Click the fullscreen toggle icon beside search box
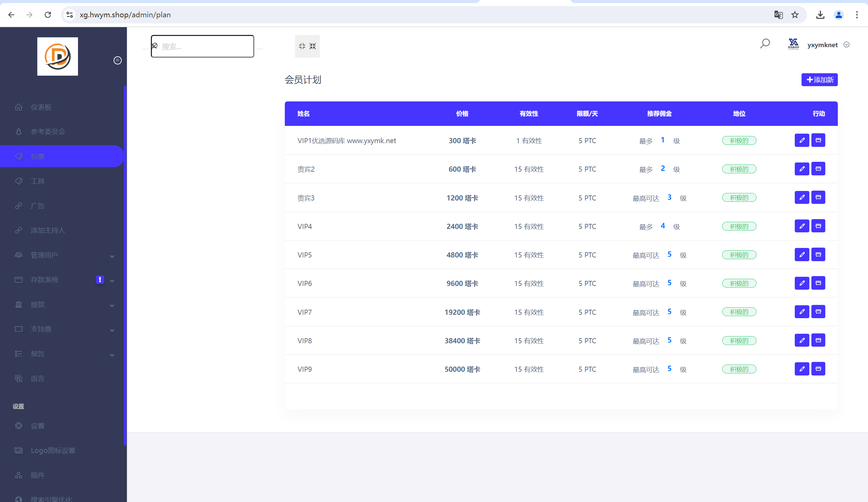Image resolution: width=868 pixels, height=502 pixels. (x=307, y=46)
